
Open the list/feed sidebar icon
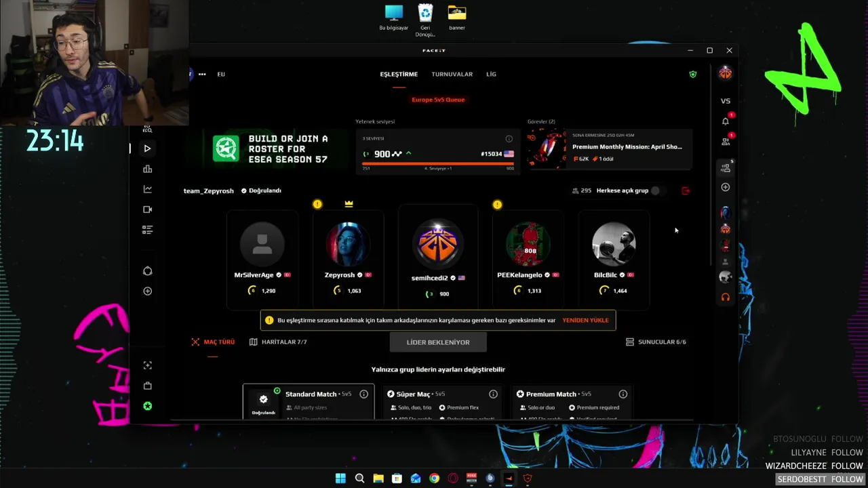[x=147, y=230]
